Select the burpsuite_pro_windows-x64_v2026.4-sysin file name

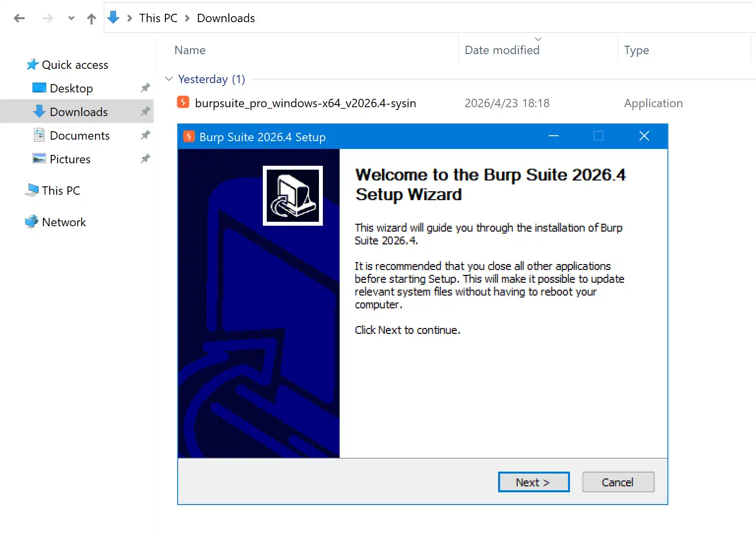(306, 103)
